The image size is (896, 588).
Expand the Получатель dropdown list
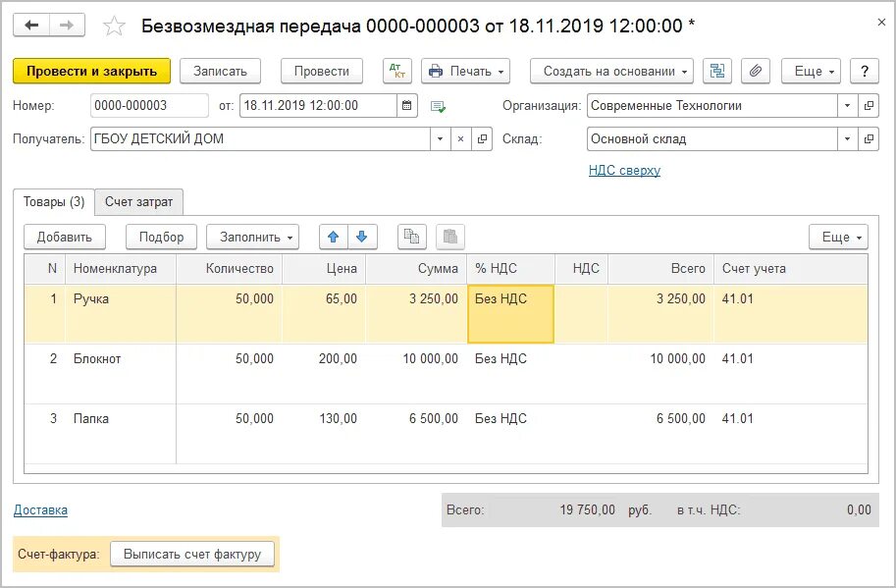[440, 138]
